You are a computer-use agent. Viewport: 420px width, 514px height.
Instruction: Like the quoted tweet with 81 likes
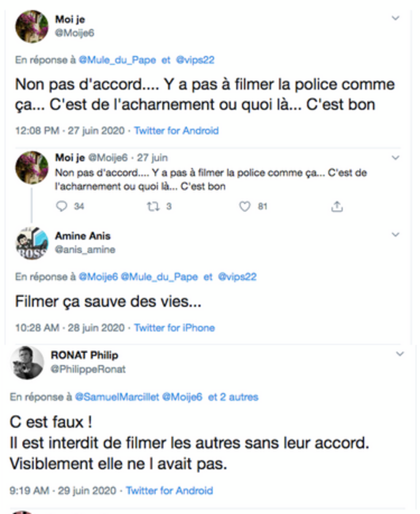click(x=245, y=207)
